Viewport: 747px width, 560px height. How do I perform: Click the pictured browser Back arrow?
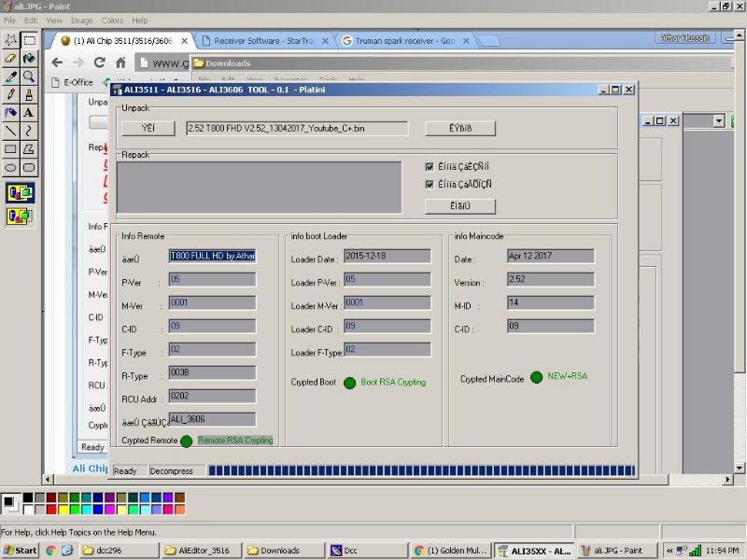[x=57, y=63]
